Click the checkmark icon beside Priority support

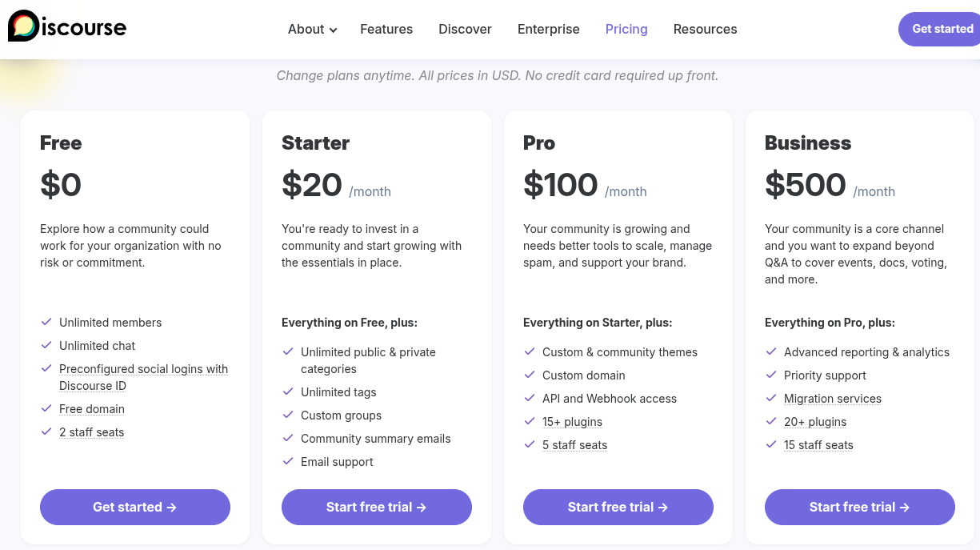[x=771, y=375]
